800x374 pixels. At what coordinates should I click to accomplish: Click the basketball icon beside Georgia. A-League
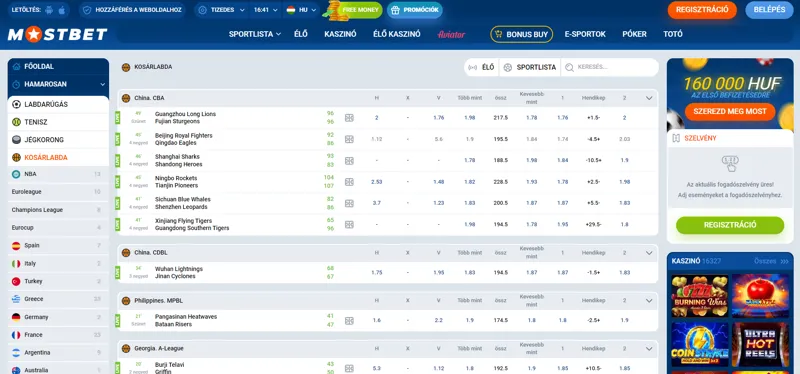pos(126,348)
